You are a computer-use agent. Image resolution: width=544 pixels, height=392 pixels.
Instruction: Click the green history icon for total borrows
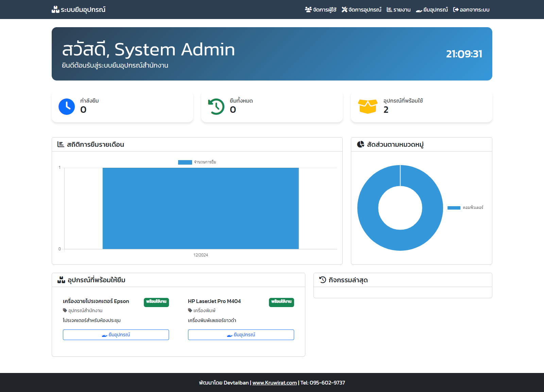pyautogui.click(x=216, y=107)
